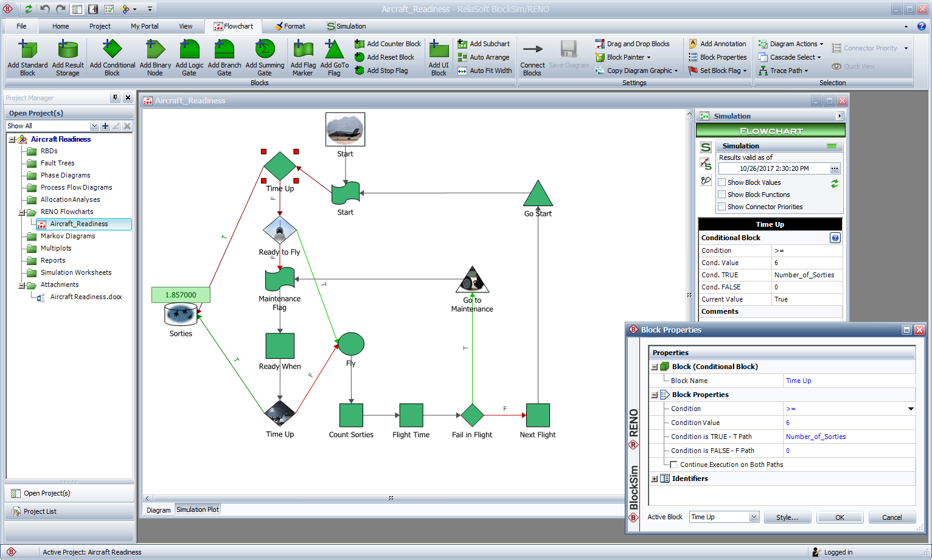Open the Active Block dropdown
The height and width of the screenshot is (560, 932).
coord(754,517)
